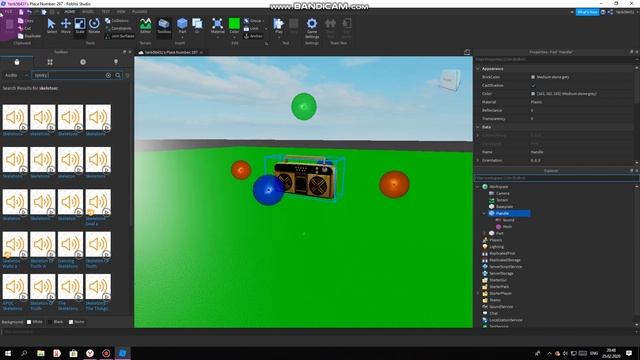Image resolution: width=640 pixels, height=360 pixels.
Task: Click the Lock tool
Action: (x=251, y=28)
